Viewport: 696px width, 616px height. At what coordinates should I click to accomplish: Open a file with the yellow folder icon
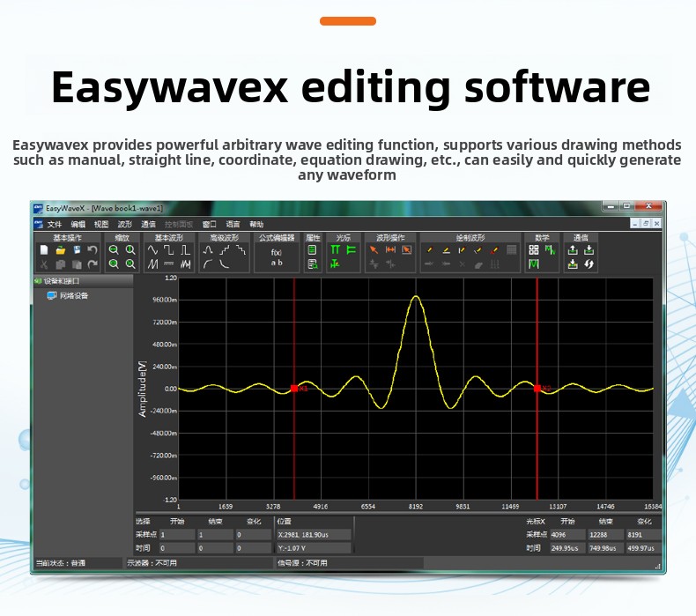pos(60,250)
